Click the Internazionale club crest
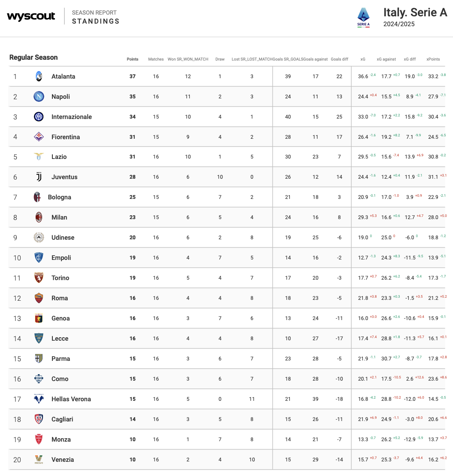The image size is (453, 476). coord(39,117)
